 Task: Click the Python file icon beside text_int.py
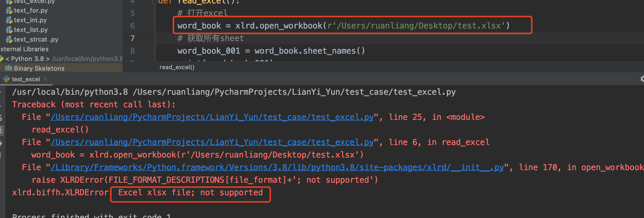(x=9, y=20)
